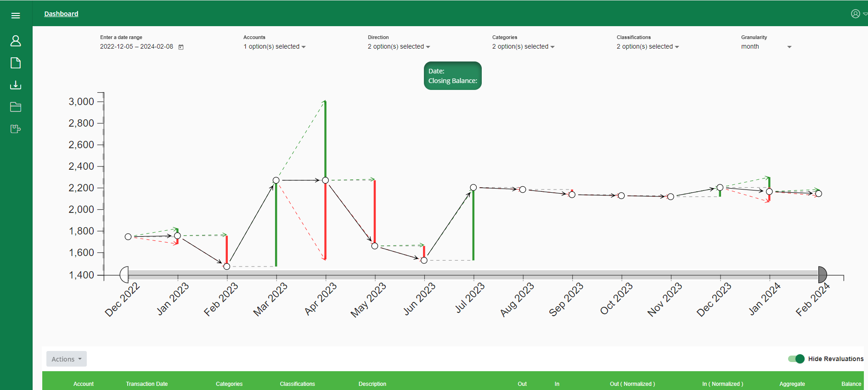The height and width of the screenshot is (390, 868).
Task: Click the Apr 2023 balance data point
Action: (325, 180)
